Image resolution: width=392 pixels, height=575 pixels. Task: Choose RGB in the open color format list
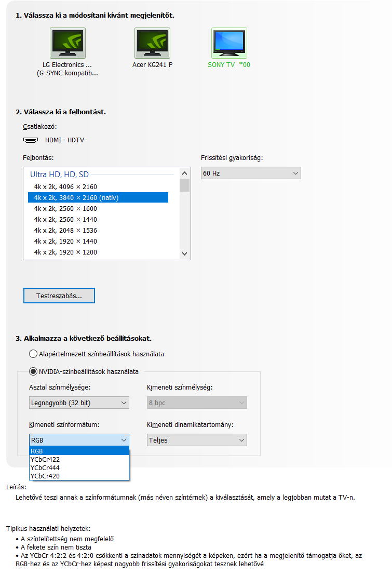pyautogui.click(x=79, y=451)
